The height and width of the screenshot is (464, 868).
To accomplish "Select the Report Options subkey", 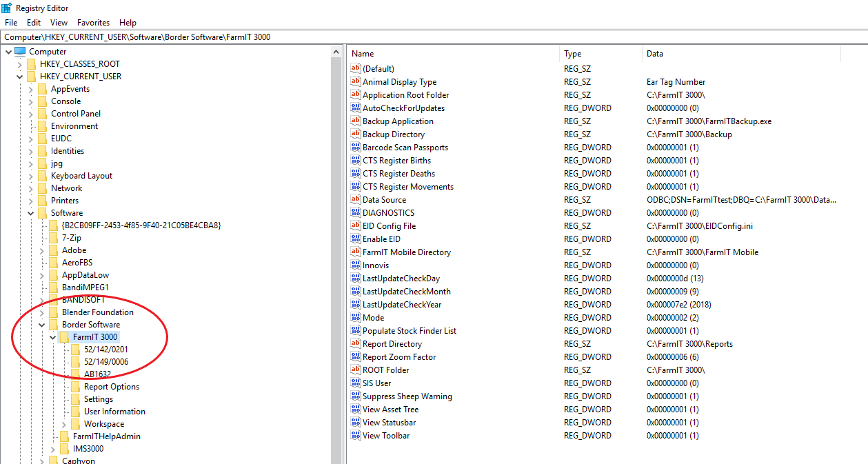I will click(x=112, y=387).
